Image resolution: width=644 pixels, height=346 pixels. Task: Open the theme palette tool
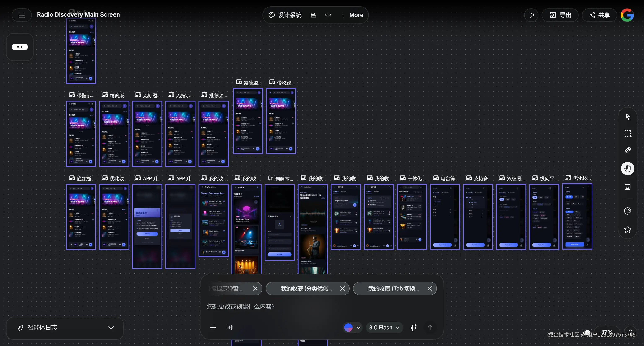pos(627,211)
